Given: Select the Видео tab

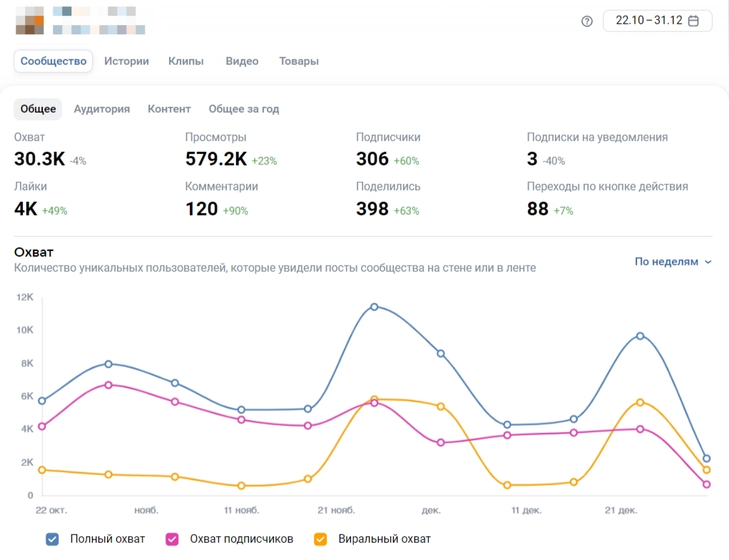Looking at the screenshot, I should pyautogui.click(x=242, y=61).
